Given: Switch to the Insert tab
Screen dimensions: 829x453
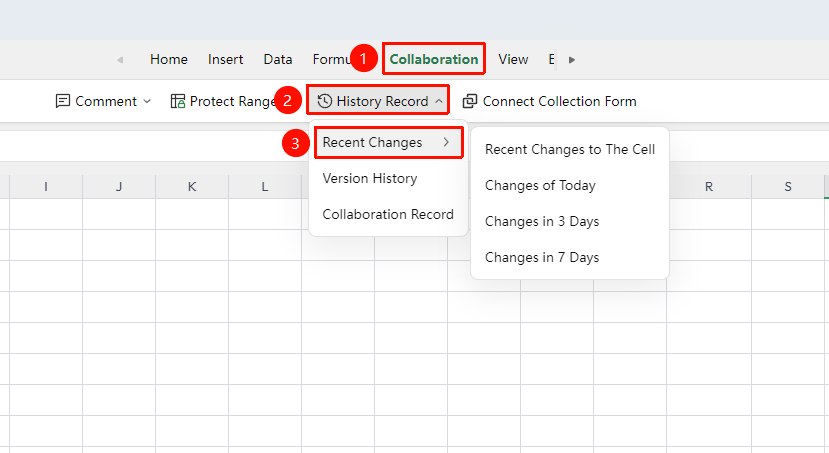Looking at the screenshot, I should point(225,59).
